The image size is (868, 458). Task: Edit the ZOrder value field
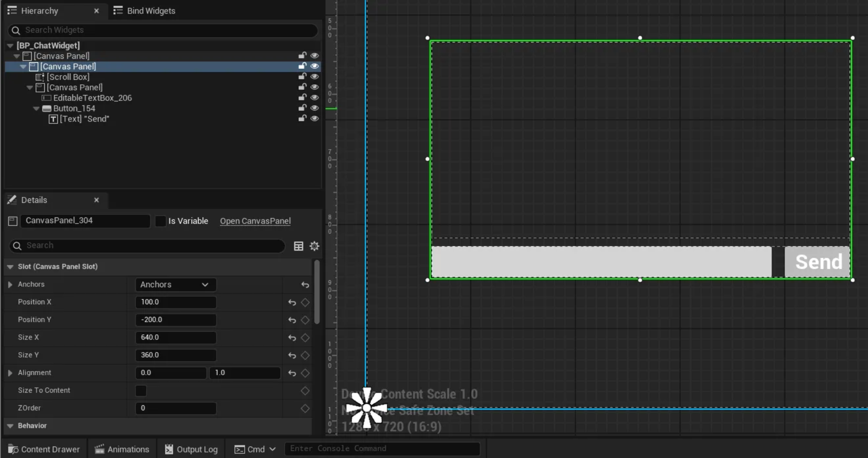pyautogui.click(x=176, y=408)
